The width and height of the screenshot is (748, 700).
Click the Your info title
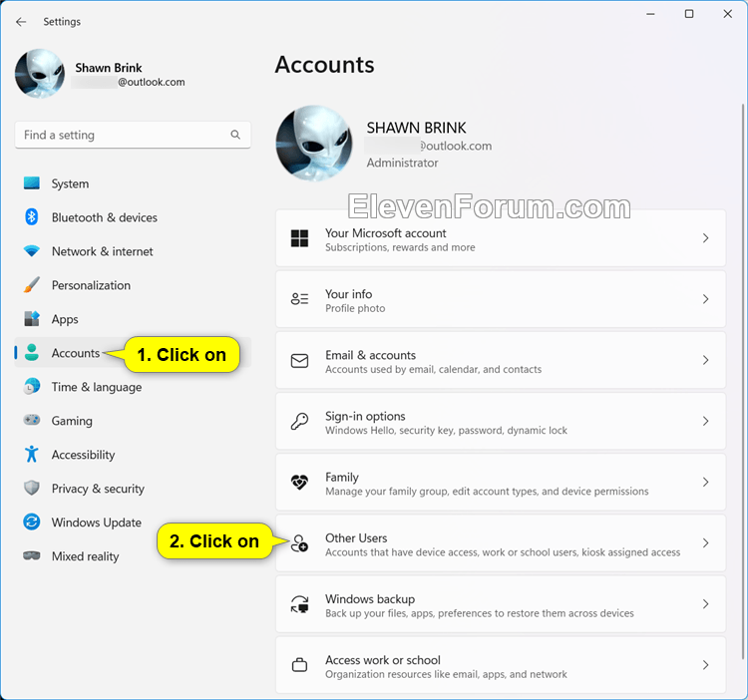pos(349,294)
